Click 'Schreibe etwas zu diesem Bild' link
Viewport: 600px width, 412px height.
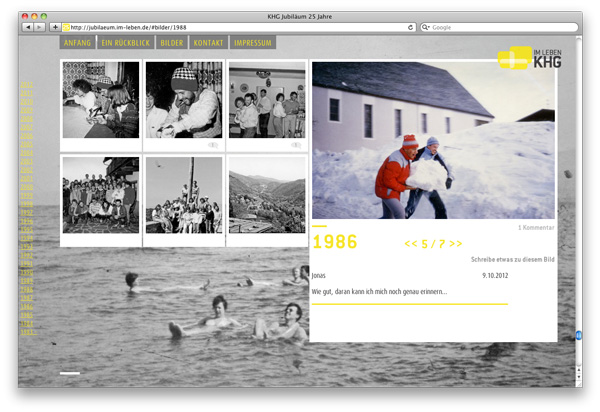pos(512,259)
